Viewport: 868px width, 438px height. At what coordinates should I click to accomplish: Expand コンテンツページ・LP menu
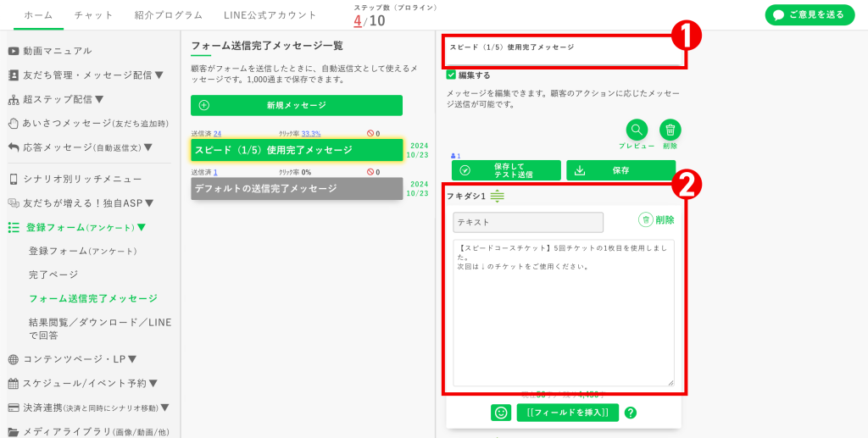80,359
